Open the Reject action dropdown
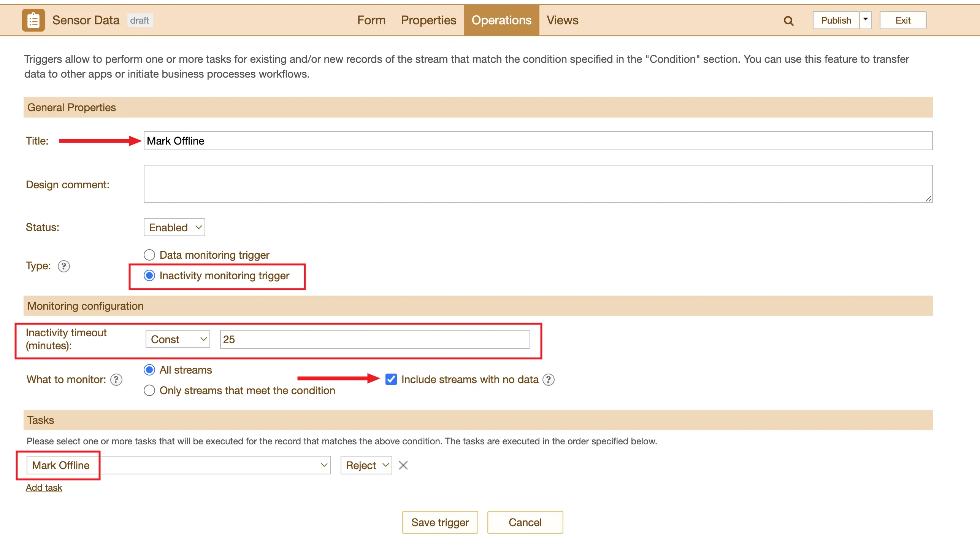980x560 pixels. pos(366,465)
